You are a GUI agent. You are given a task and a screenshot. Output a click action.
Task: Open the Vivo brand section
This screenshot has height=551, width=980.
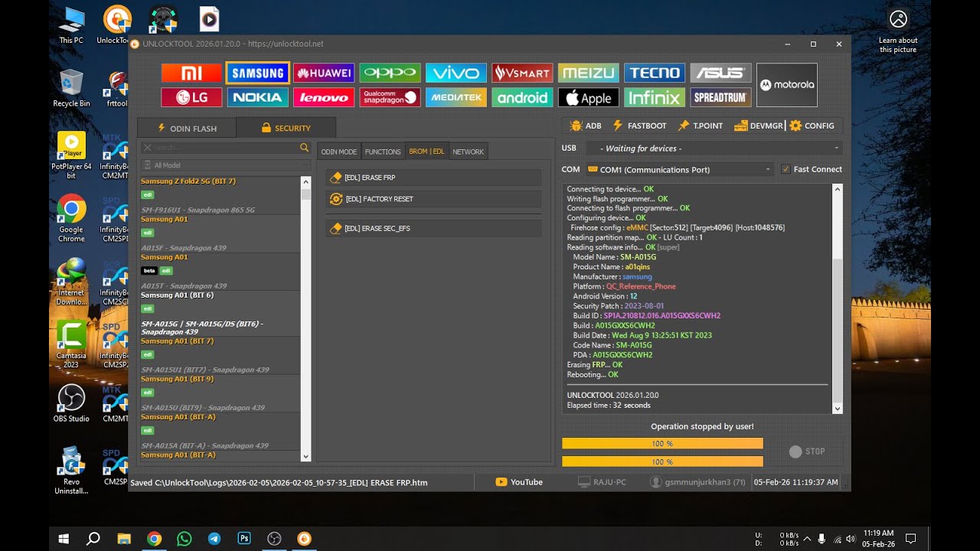coord(456,73)
